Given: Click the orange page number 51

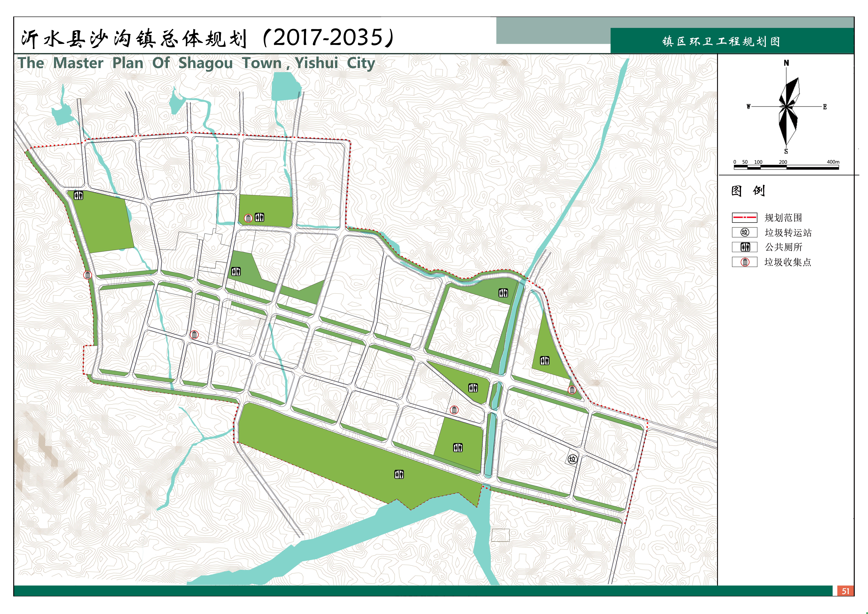Looking at the screenshot, I should [x=846, y=591].
